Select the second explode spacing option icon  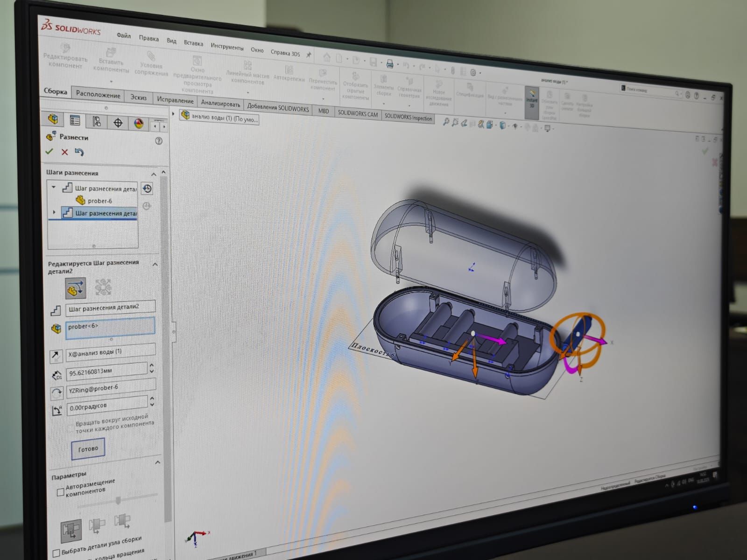(97, 525)
